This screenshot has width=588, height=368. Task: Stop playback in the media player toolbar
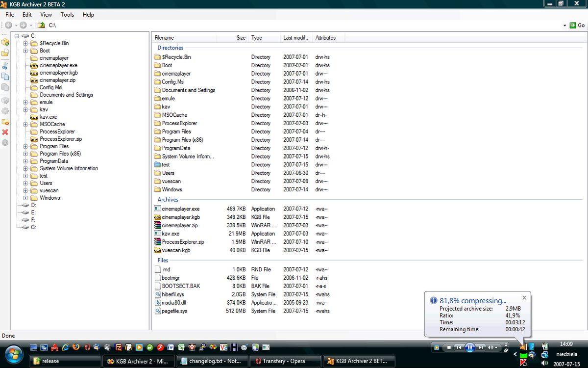pos(449,347)
